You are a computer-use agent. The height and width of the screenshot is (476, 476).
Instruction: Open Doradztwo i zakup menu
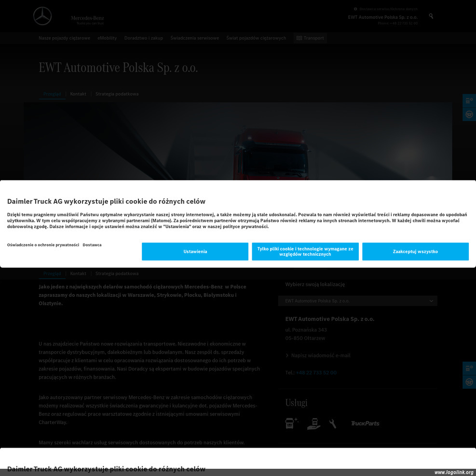tap(144, 38)
